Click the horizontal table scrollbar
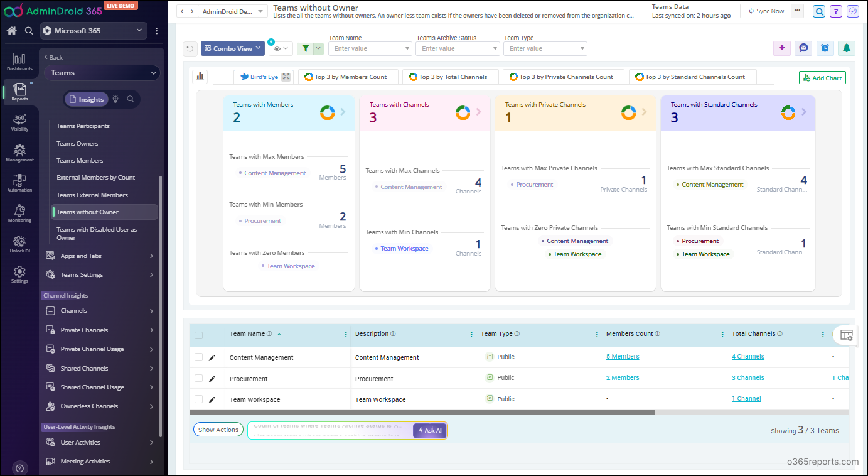 pos(422,413)
